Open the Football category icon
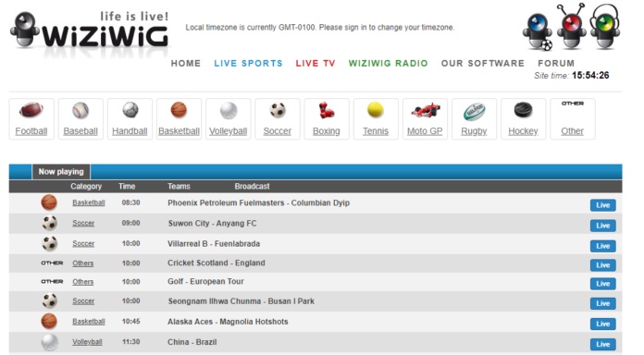 [x=31, y=110]
